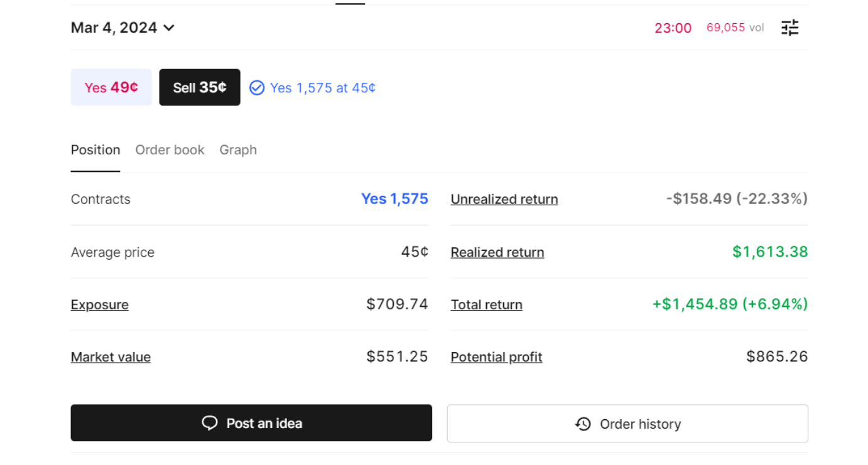Open the Graph tab
The height and width of the screenshot is (465, 868).
[238, 150]
